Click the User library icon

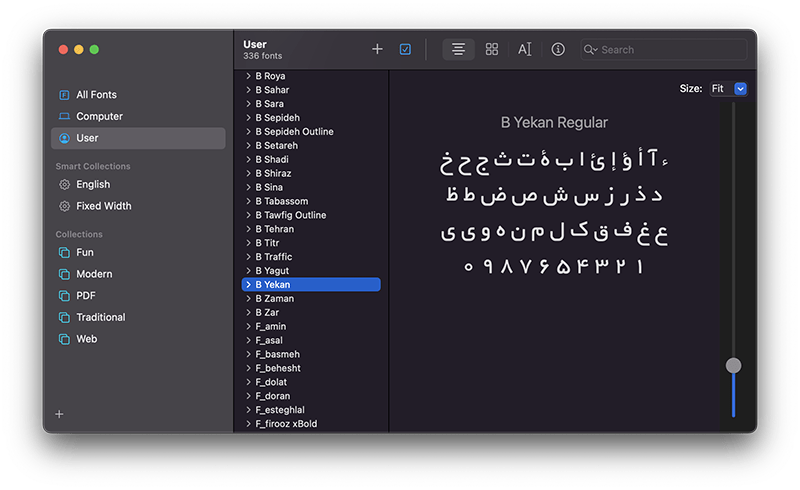(x=64, y=138)
